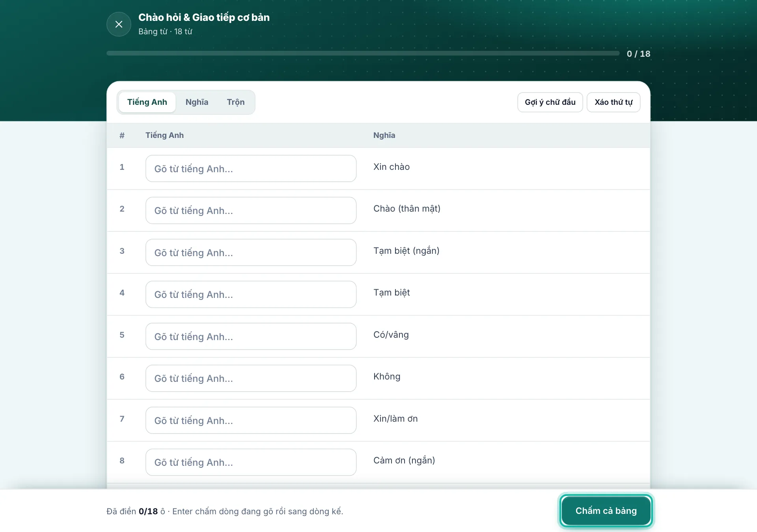Click Xáo thứ tự shuffle button
Screen dimensions: 757x532
tap(613, 102)
